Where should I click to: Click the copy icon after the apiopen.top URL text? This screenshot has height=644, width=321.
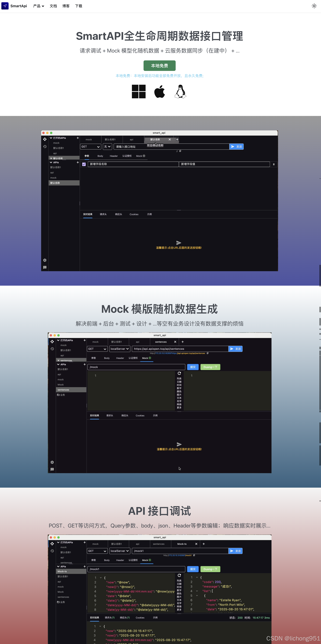[207, 353]
